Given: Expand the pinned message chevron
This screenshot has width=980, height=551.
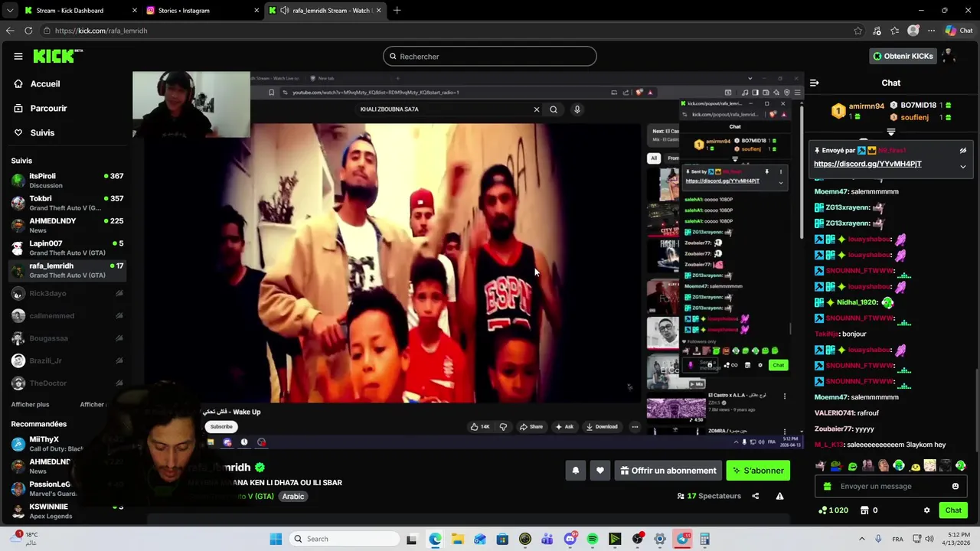Looking at the screenshot, I should click(963, 166).
